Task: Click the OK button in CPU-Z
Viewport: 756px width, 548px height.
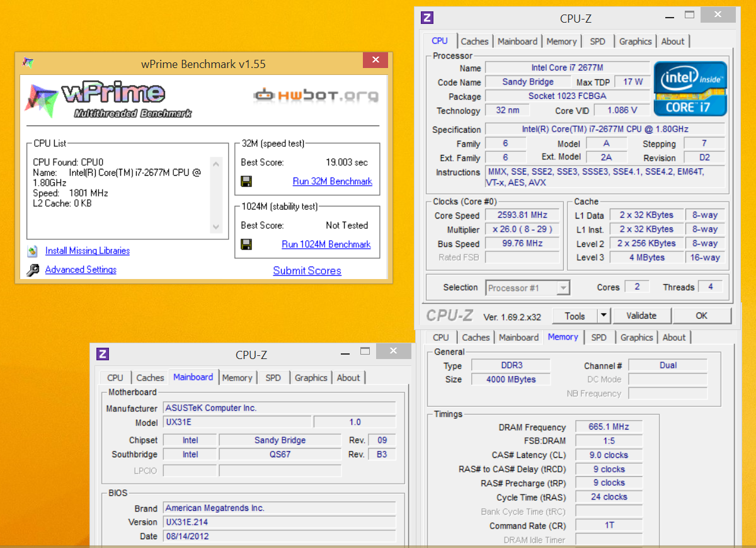Action: (x=701, y=316)
